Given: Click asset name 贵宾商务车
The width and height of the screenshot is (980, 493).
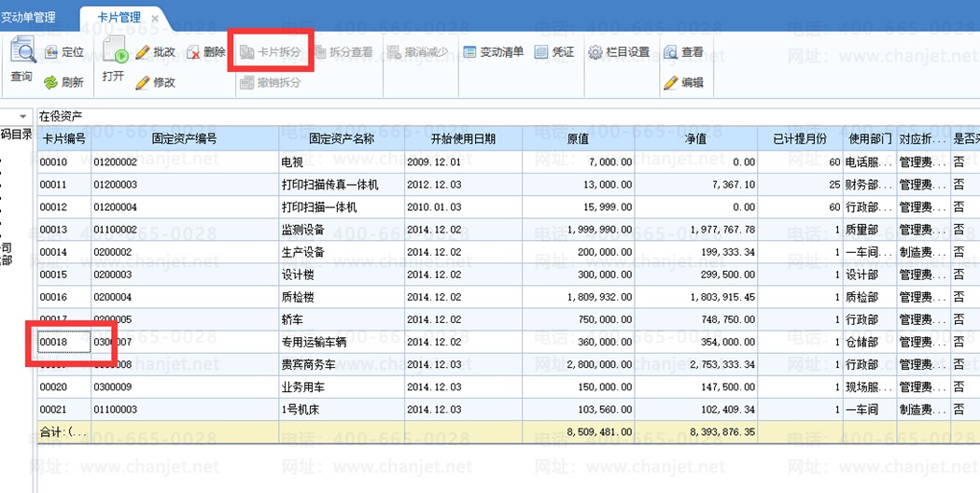Looking at the screenshot, I should [x=309, y=365].
